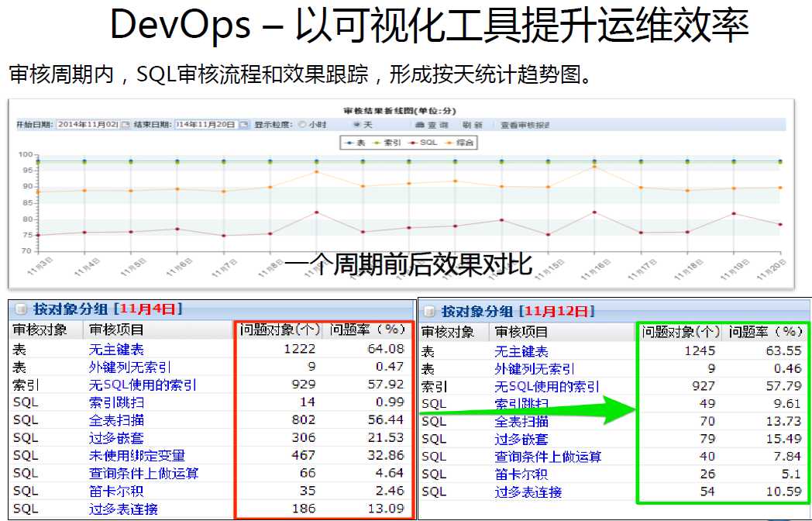Click the 综合 data point at 11月16日 peak
Screen dimensions: 812x521
coord(594,167)
